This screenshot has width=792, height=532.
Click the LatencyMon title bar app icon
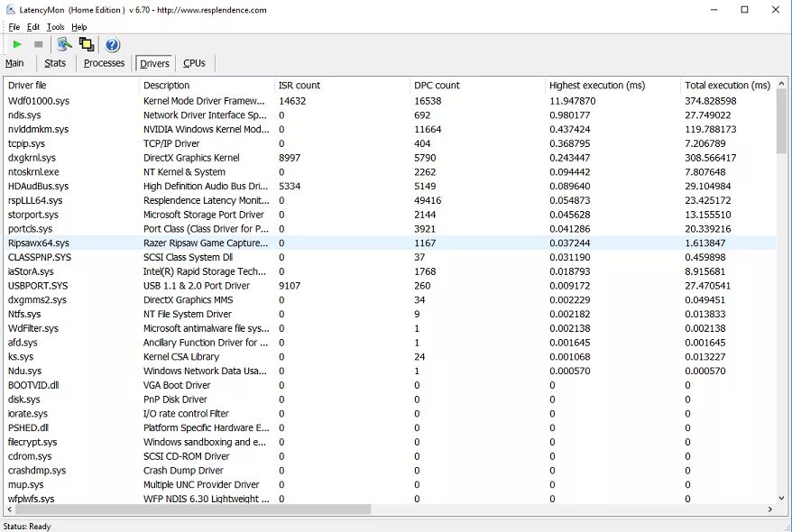(x=10, y=10)
